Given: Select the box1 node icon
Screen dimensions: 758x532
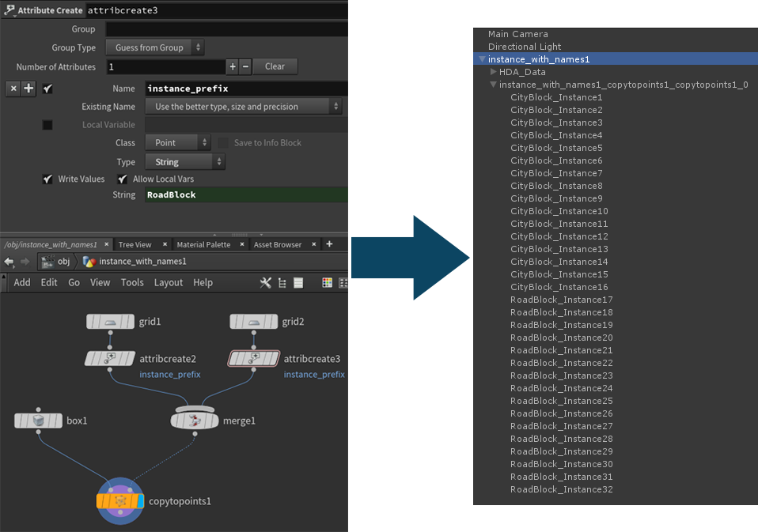Looking at the screenshot, I should [38, 421].
